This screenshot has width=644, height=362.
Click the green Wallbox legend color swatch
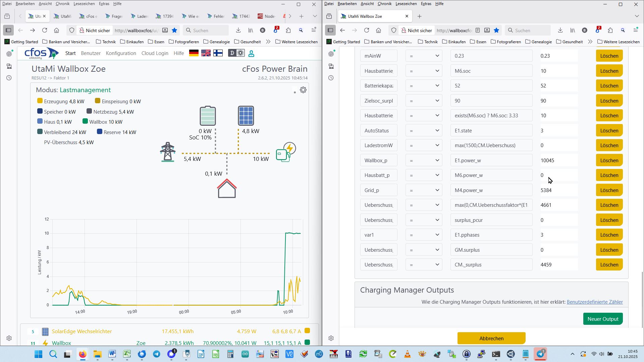pos(85,121)
